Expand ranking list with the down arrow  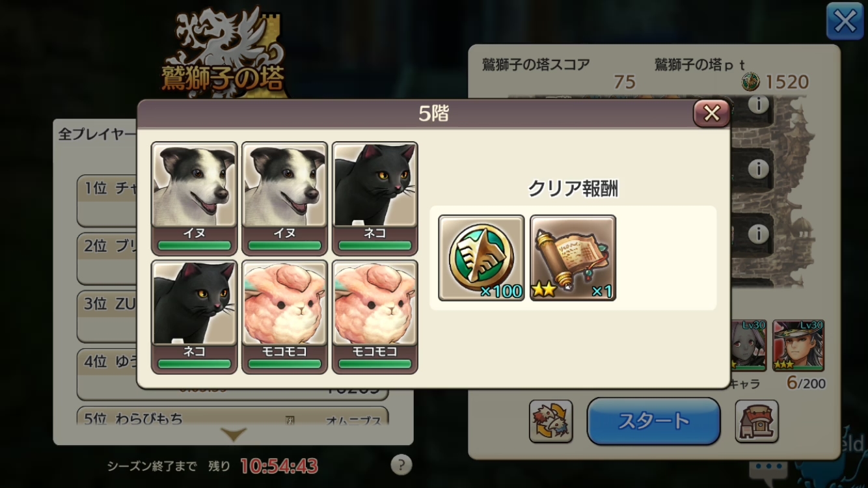tap(233, 435)
